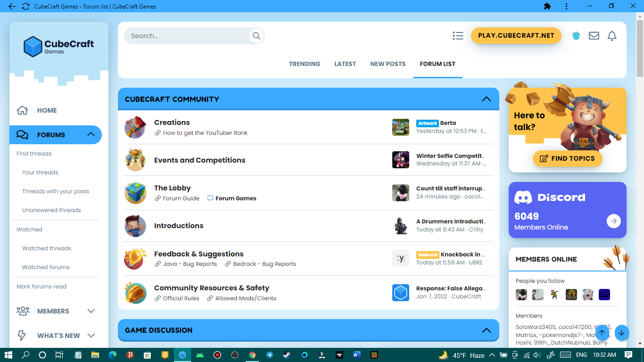Open Telegram from the taskbar

269,355
